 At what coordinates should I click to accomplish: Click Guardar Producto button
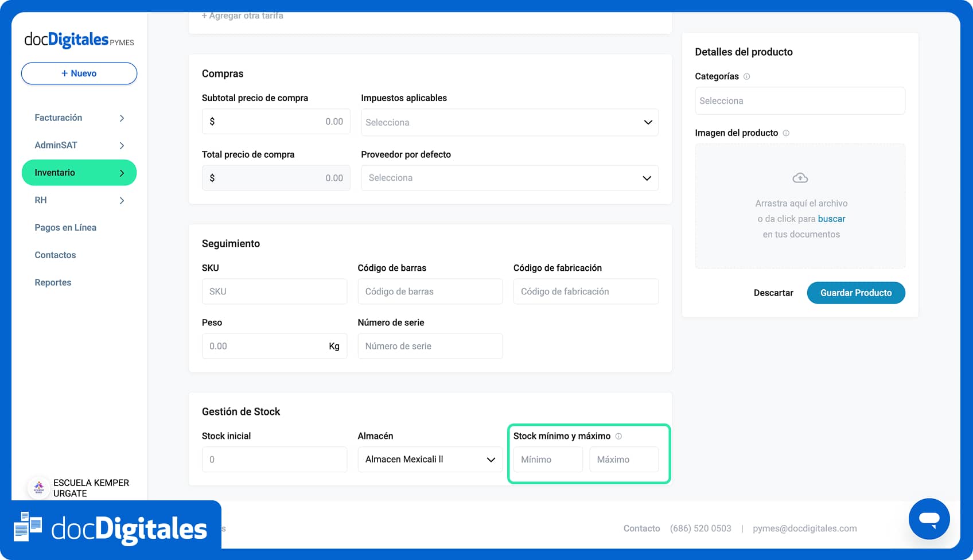click(856, 293)
